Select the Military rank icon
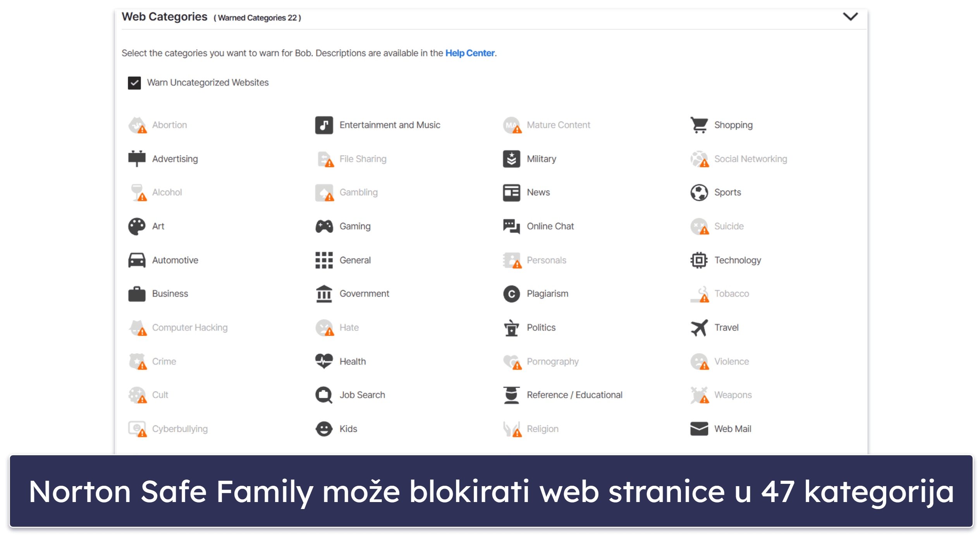 click(511, 159)
